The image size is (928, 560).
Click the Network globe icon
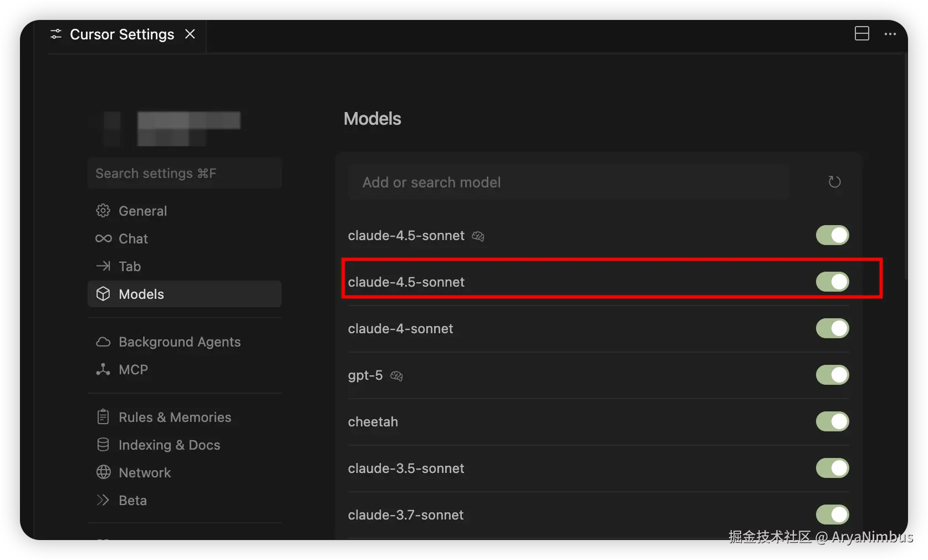pyautogui.click(x=103, y=472)
